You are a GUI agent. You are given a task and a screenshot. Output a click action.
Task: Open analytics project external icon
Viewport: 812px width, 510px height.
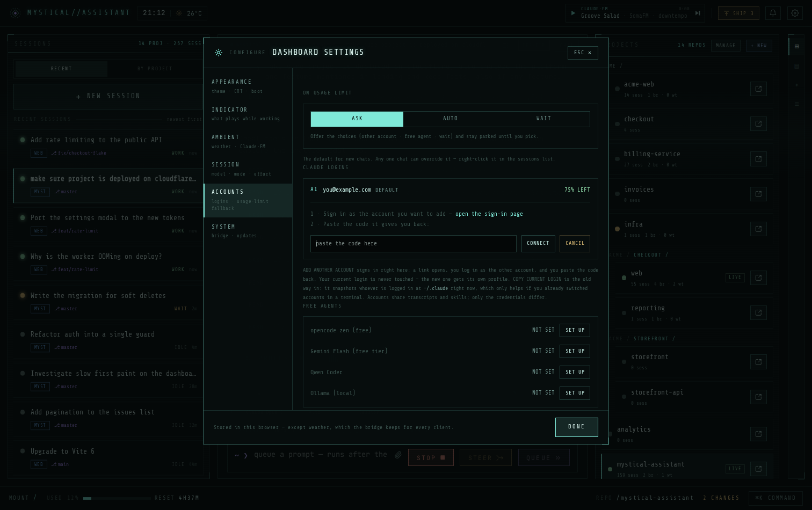[758, 434]
